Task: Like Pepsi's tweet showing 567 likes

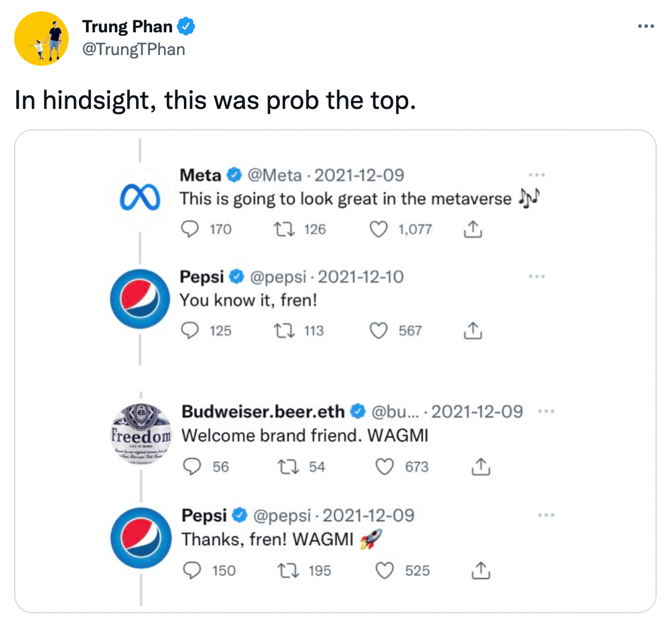Action: (x=379, y=330)
